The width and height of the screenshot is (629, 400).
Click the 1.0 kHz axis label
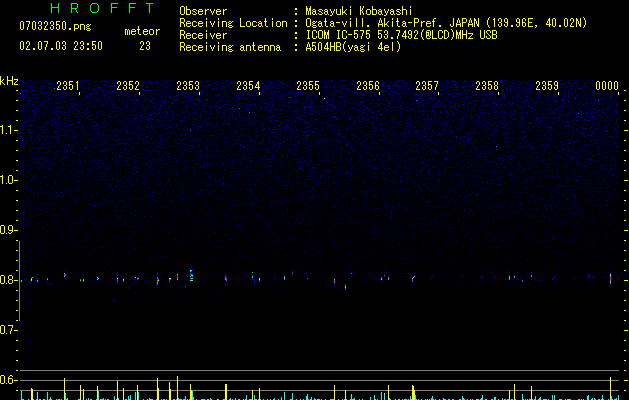pos(8,180)
